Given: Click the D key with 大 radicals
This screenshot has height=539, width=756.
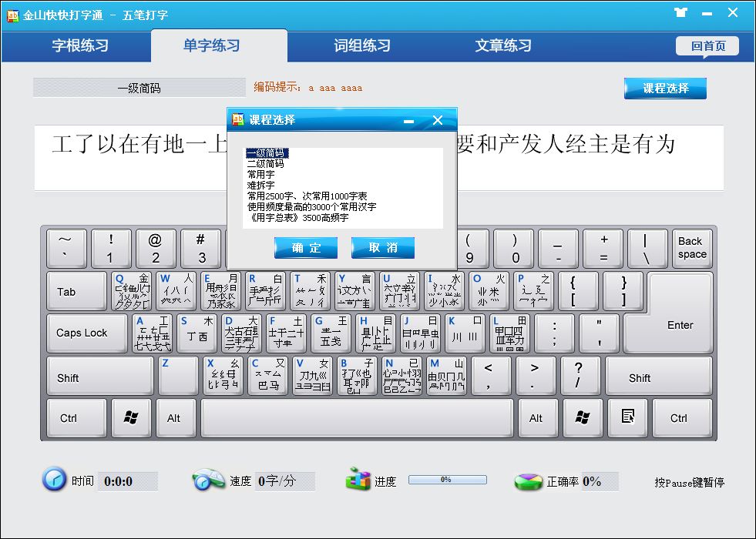Looking at the screenshot, I should coord(241,333).
